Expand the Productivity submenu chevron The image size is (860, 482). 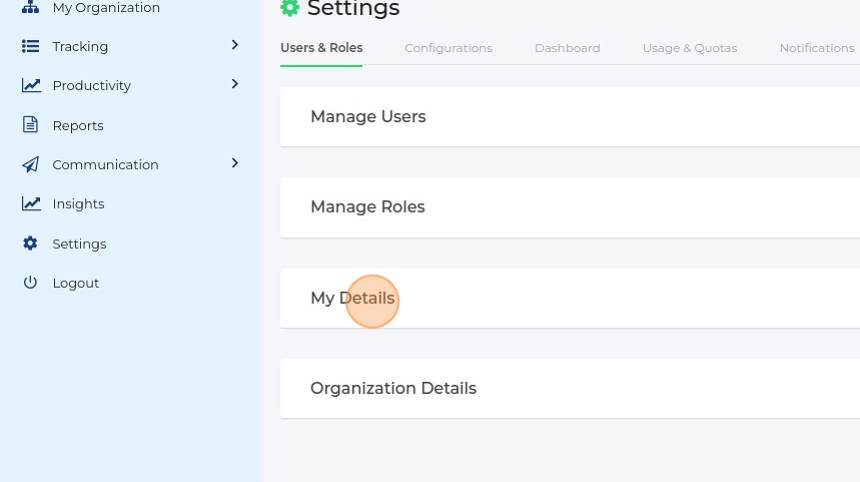235,84
